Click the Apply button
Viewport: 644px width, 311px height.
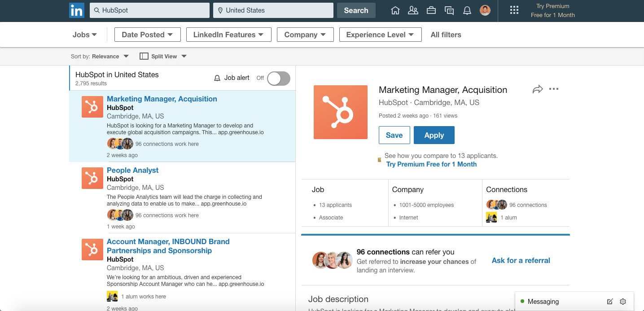tap(434, 135)
